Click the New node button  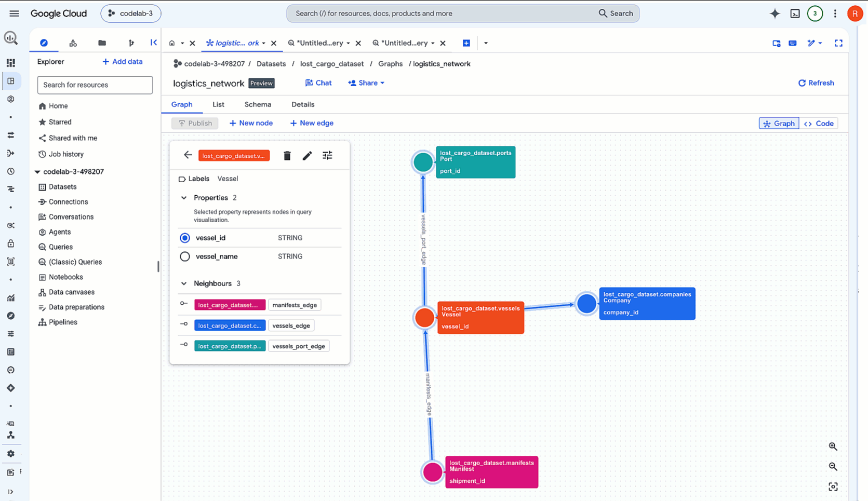pyautogui.click(x=251, y=123)
